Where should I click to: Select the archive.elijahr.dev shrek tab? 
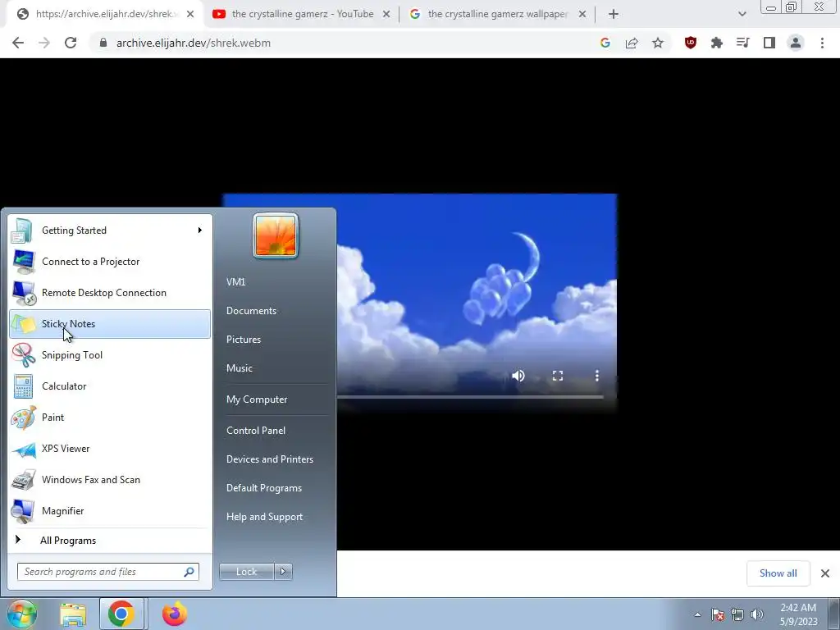(104, 14)
